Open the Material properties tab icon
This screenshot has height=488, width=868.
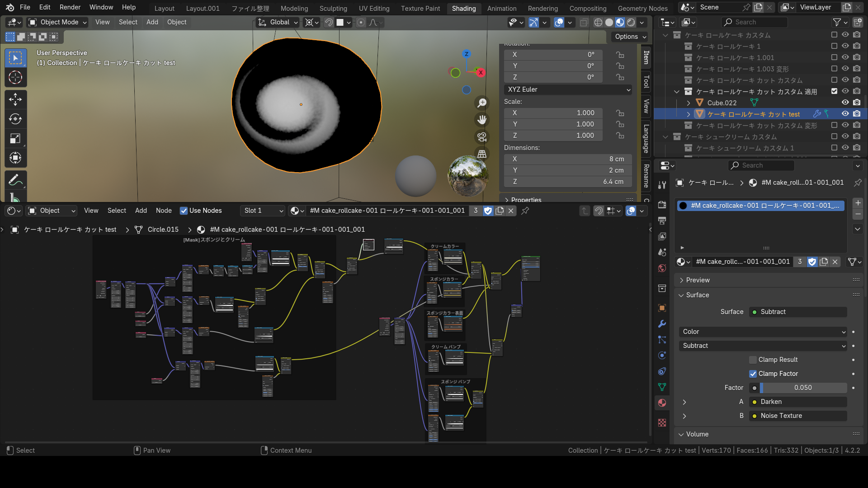coord(662,403)
